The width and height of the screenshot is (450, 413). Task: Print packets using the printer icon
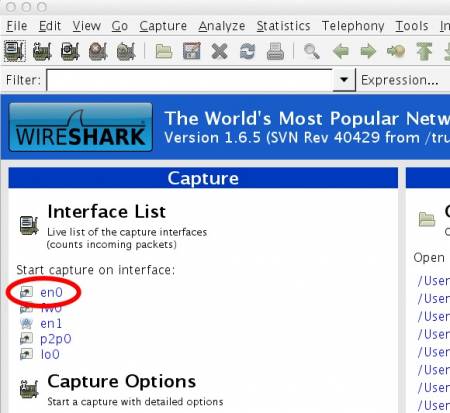(x=275, y=52)
